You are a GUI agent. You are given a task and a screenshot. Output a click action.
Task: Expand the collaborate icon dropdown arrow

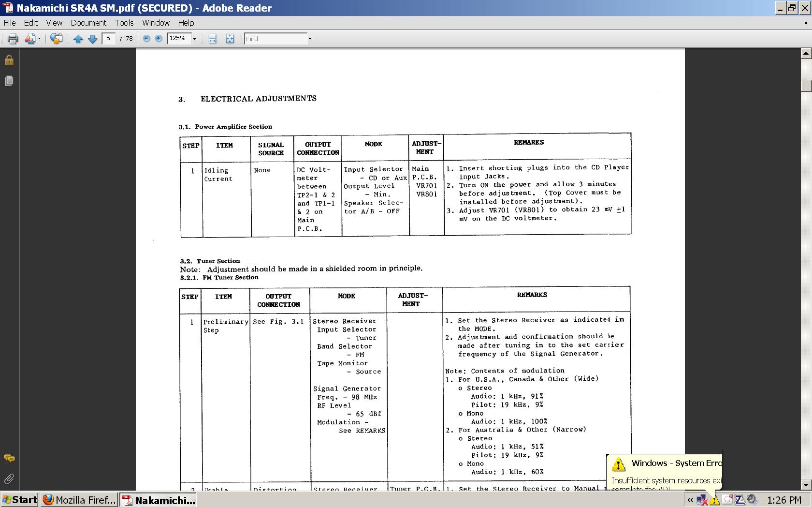[x=39, y=39]
